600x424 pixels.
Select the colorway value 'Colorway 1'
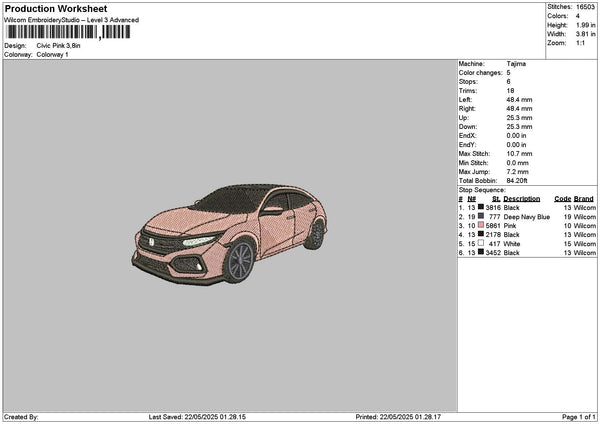tap(52, 54)
